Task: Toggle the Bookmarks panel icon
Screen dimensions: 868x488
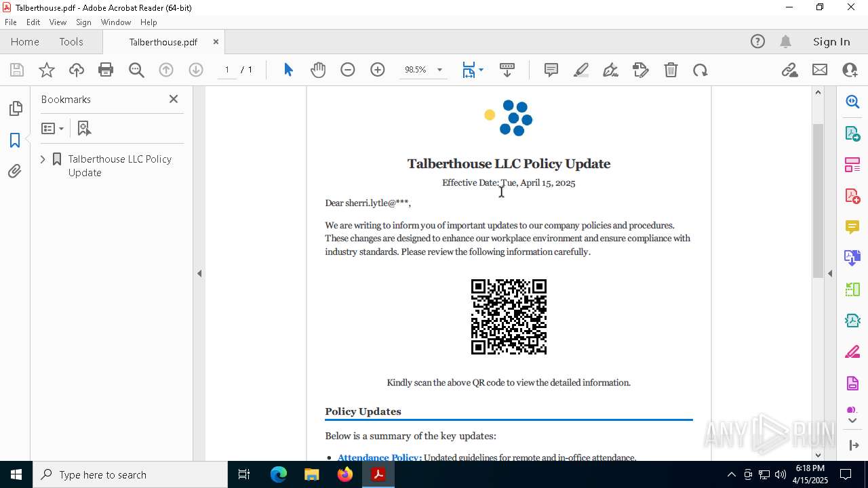Action: [x=15, y=140]
